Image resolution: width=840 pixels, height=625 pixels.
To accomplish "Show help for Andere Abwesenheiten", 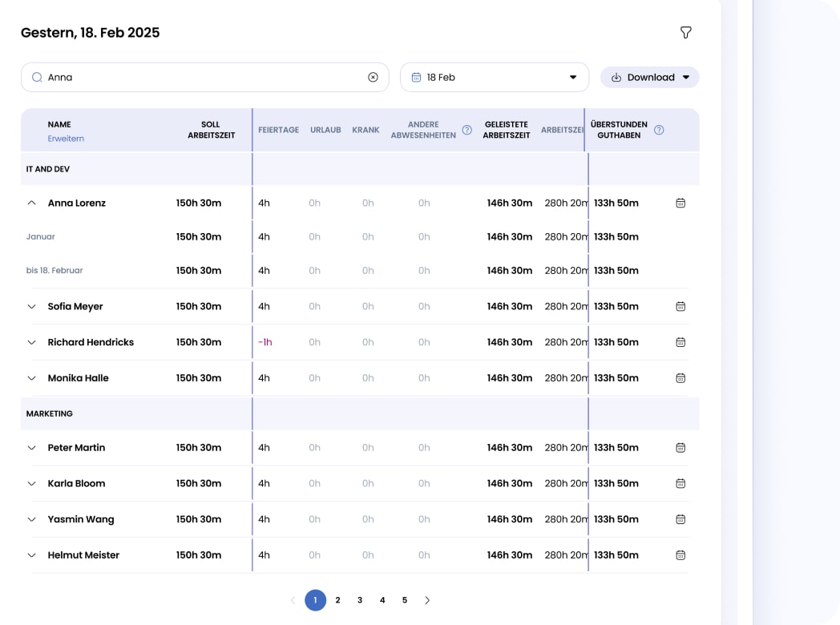I will click(467, 130).
